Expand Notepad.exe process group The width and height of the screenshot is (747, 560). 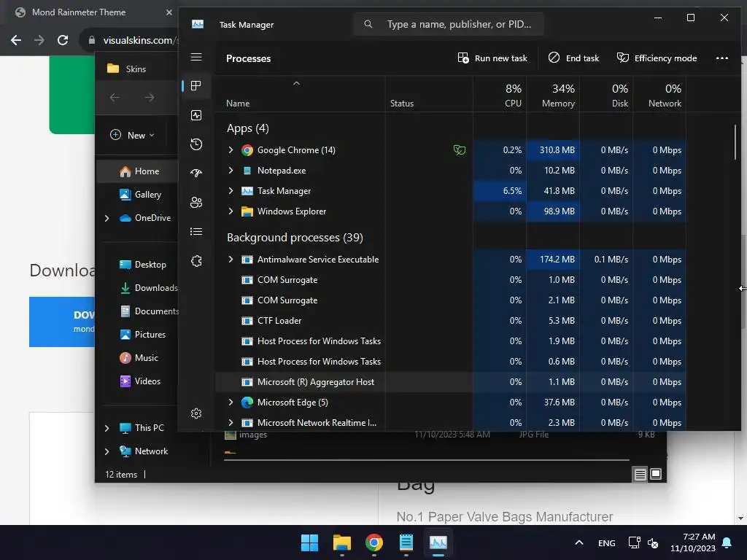[231, 171]
